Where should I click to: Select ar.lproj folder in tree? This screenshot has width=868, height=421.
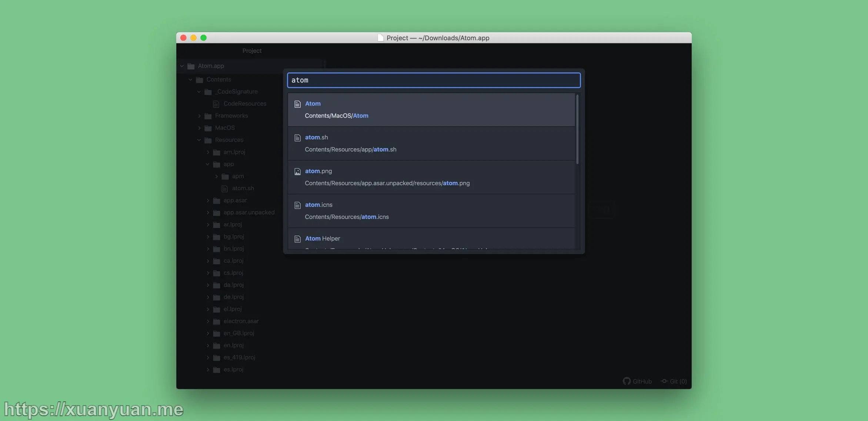(x=233, y=225)
